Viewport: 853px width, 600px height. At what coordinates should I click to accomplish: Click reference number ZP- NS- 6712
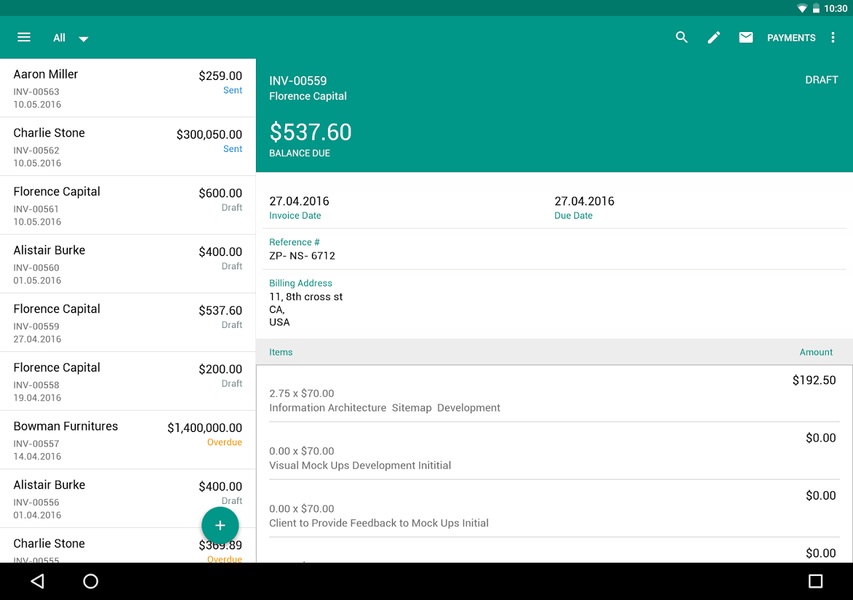pyautogui.click(x=302, y=256)
